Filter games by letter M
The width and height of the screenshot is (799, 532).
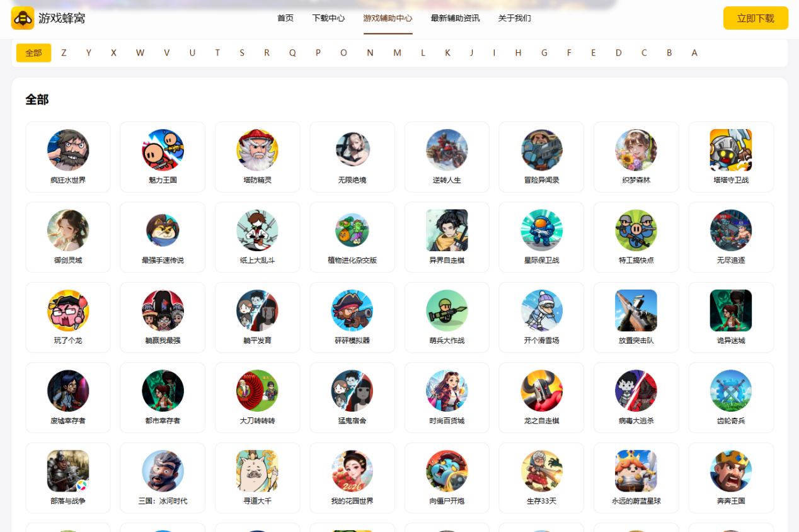[x=397, y=53]
